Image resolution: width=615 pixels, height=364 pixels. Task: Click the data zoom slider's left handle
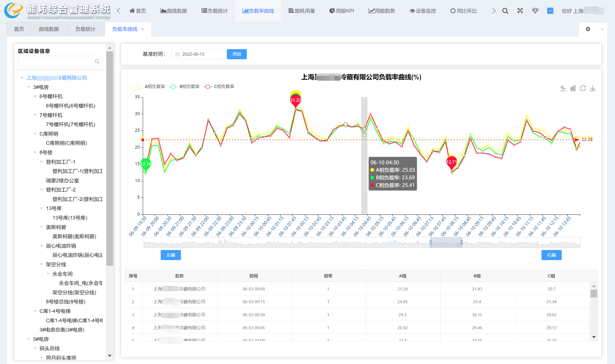(430, 242)
